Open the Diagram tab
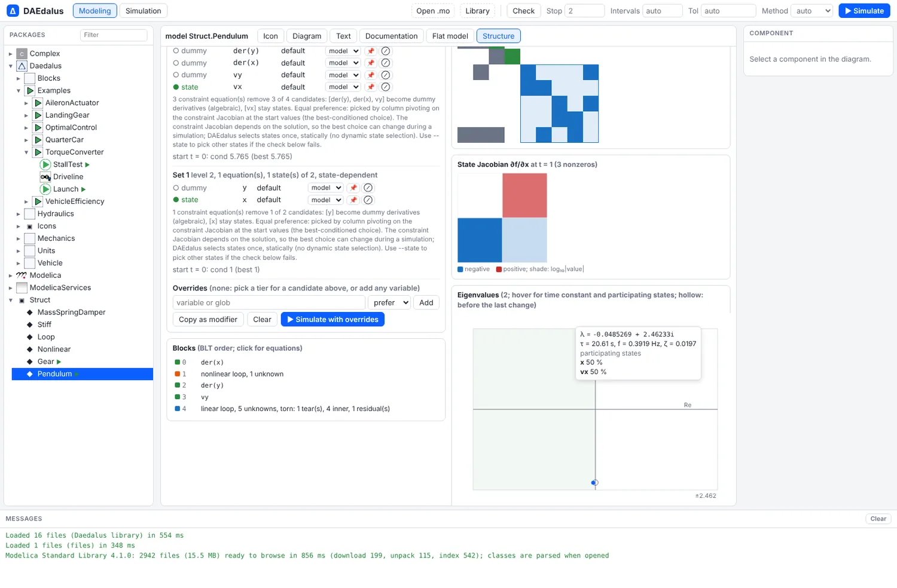897x588 pixels. click(307, 36)
